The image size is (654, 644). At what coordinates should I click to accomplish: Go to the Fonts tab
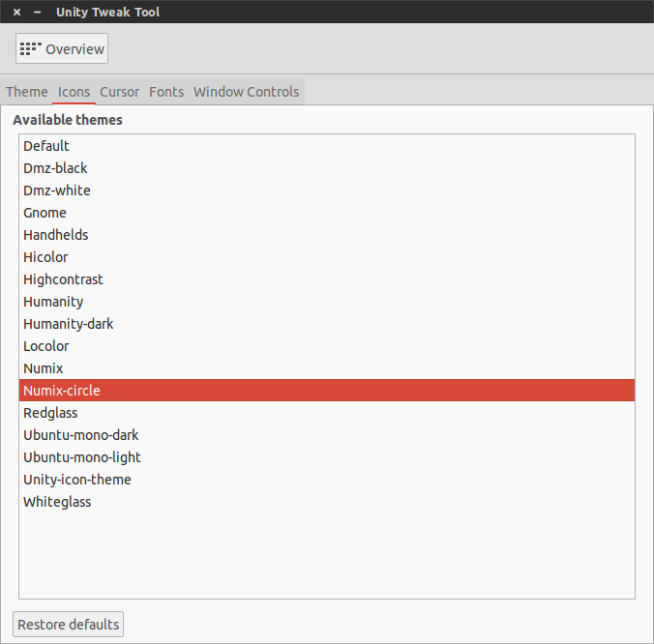166,92
